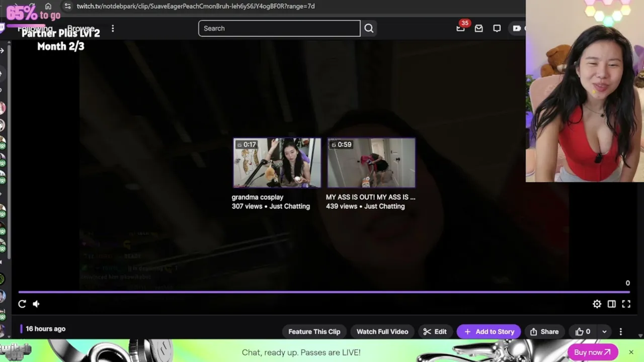
Task: Click the browser home icon
Action: tap(48, 6)
